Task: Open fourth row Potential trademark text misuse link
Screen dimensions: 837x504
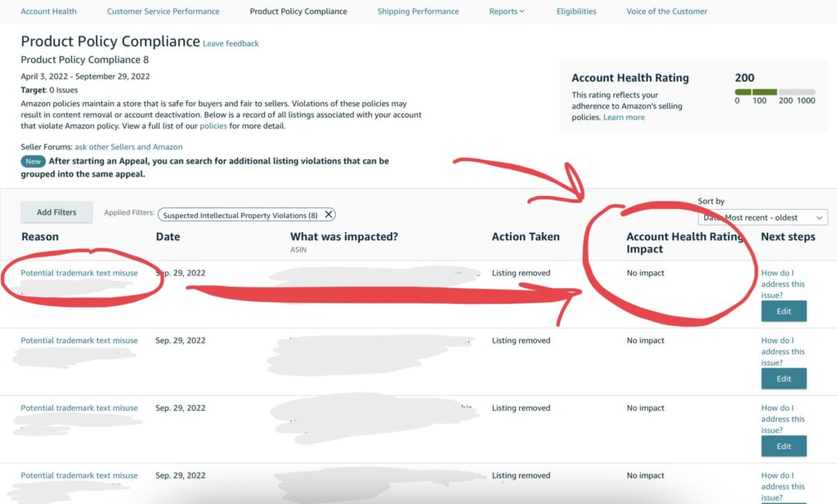Action: coord(79,475)
